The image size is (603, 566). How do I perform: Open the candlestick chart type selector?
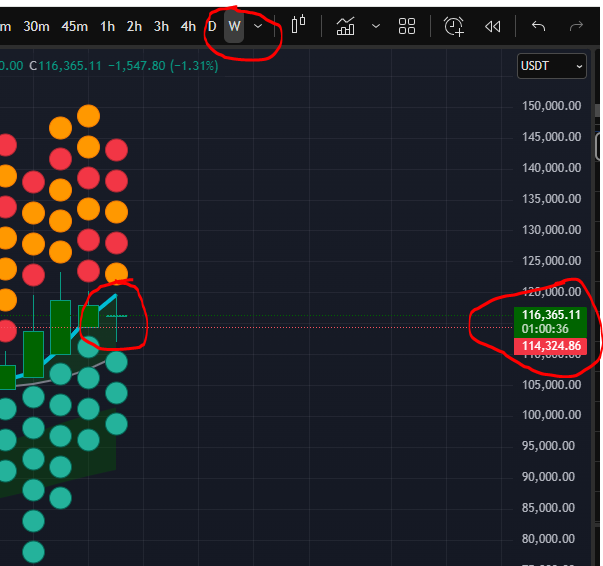(x=298, y=25)
